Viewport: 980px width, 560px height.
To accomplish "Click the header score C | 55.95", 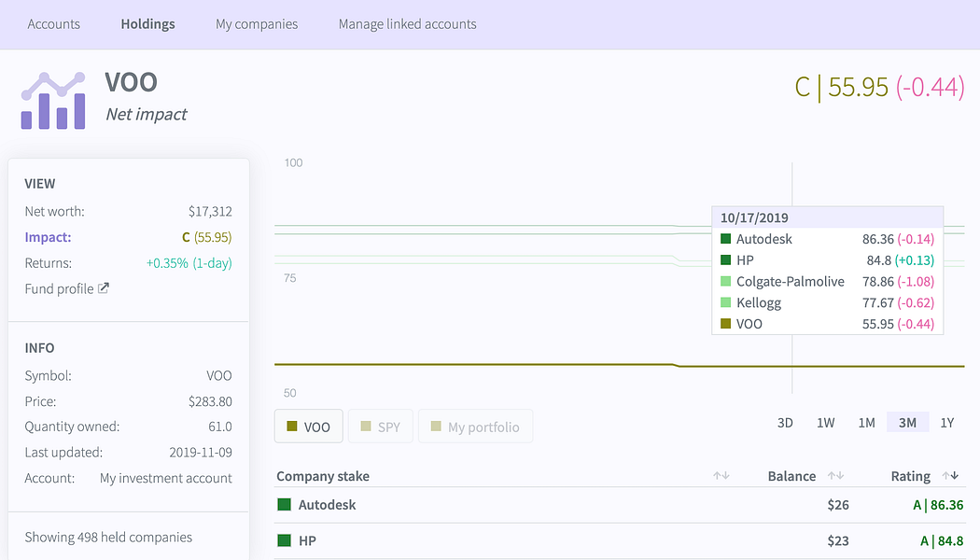I will coord(841,87).
